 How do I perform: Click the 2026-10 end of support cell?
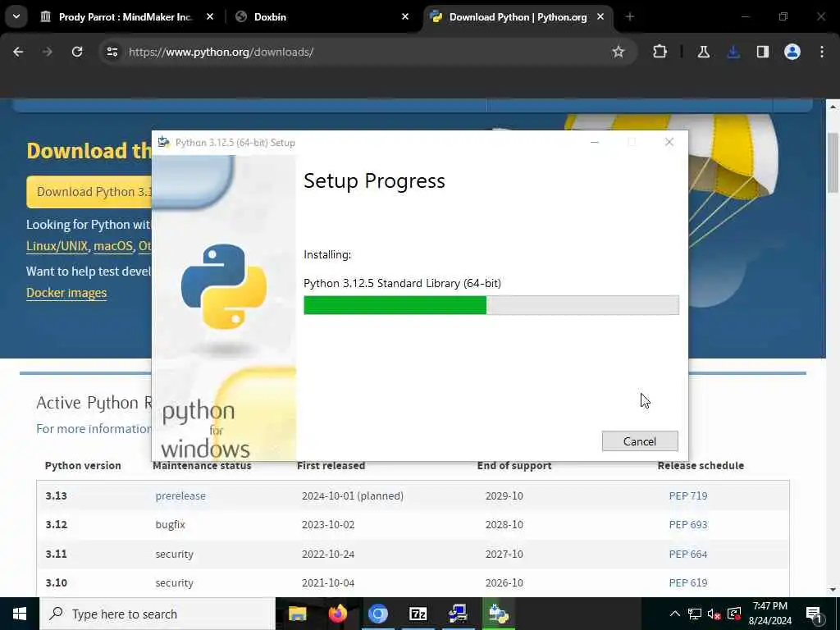504,582
